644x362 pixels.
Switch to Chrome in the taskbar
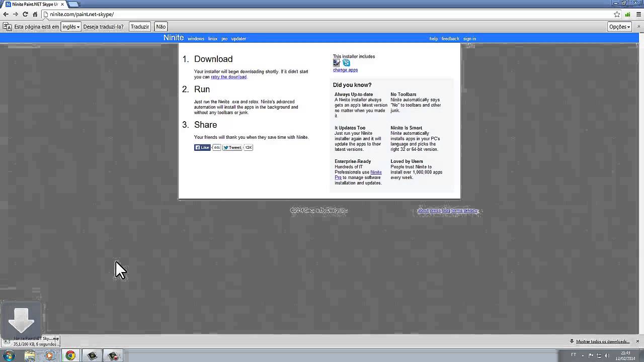point(70,356)
